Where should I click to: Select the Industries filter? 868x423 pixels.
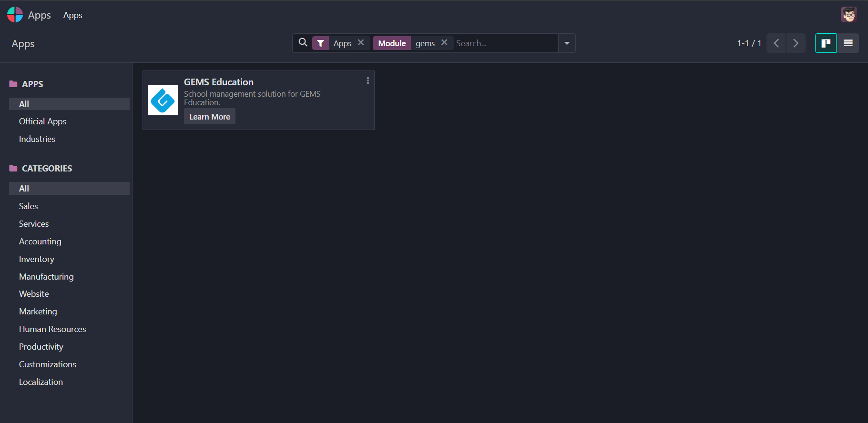coord(37,139)
